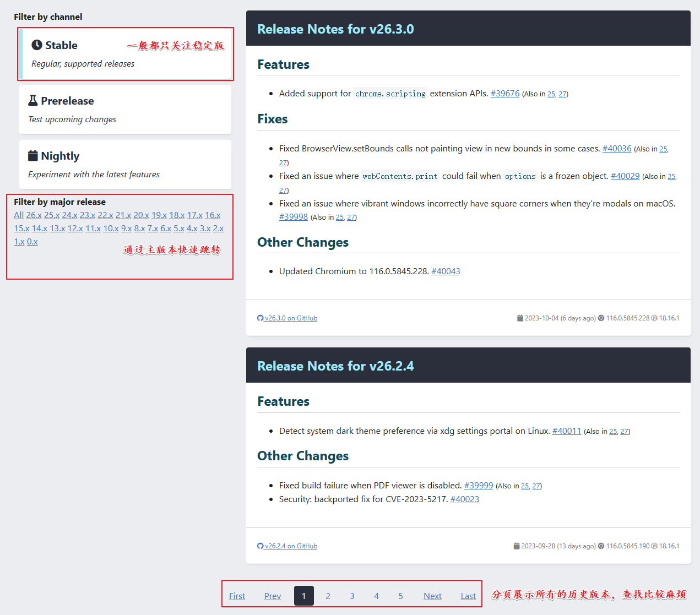The height and width of the screenshot is (615, 700).
Task: Jump to major release 3.x
Action: coord(205,228)
